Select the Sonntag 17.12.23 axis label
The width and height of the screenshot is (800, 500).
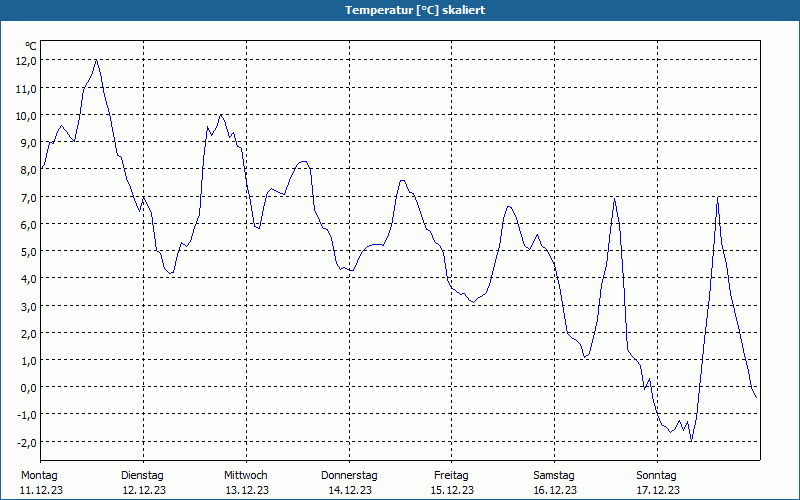pos(657,482)
